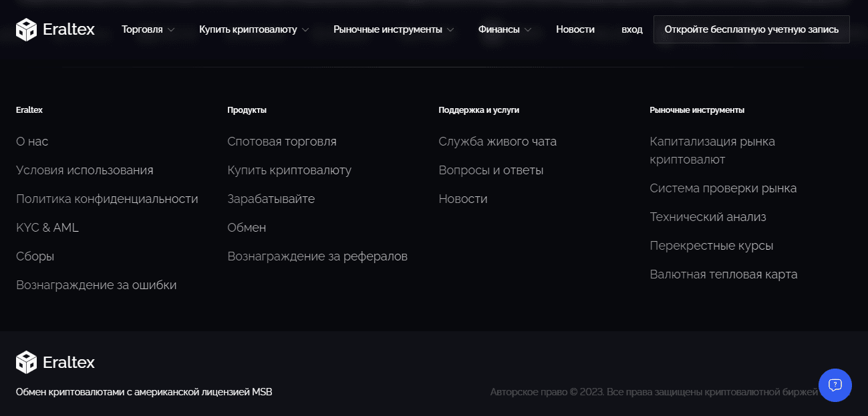Open Валютная тепловая карта link
The image size is (868, 416).
click(723, 274)
